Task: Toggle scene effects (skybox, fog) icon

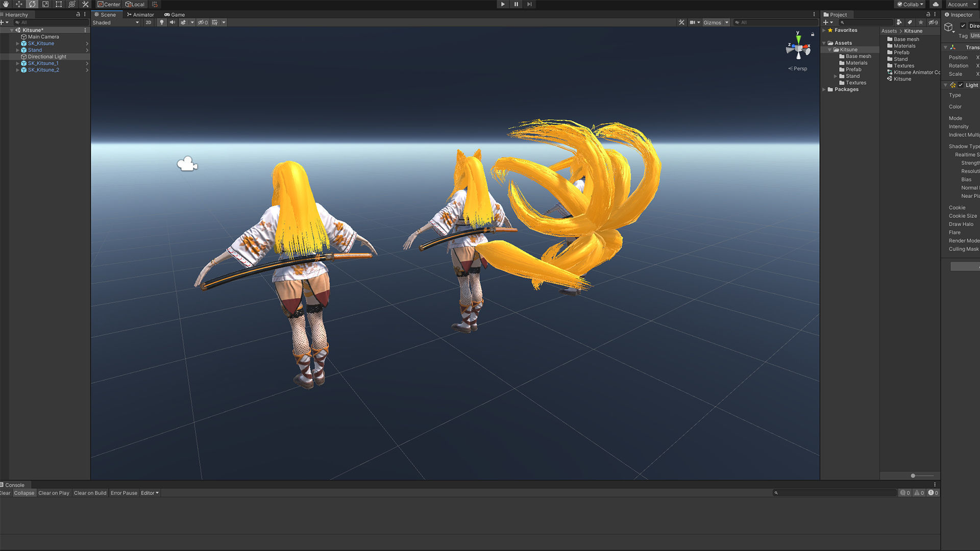Action: click(183, 22)
